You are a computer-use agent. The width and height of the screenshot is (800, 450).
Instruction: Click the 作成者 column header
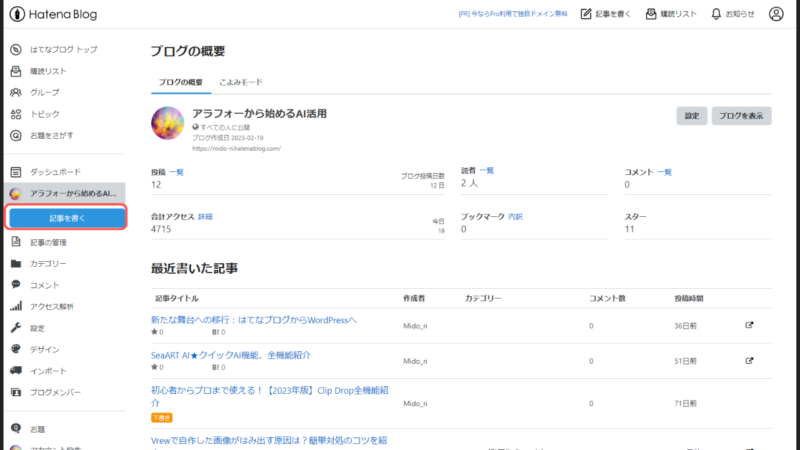click(414, 298)
